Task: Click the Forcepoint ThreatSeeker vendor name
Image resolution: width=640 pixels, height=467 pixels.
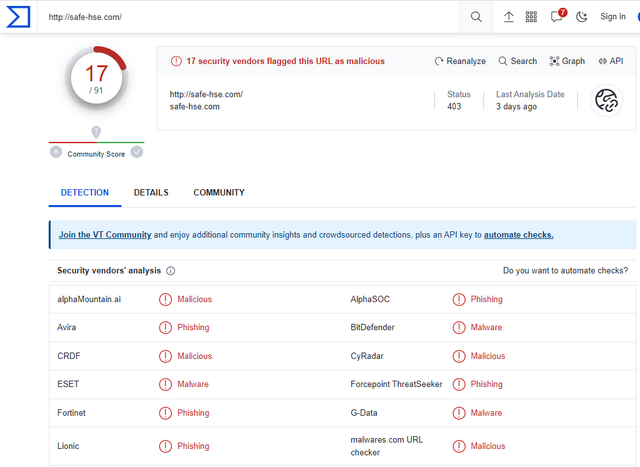Action: [396, 384]
